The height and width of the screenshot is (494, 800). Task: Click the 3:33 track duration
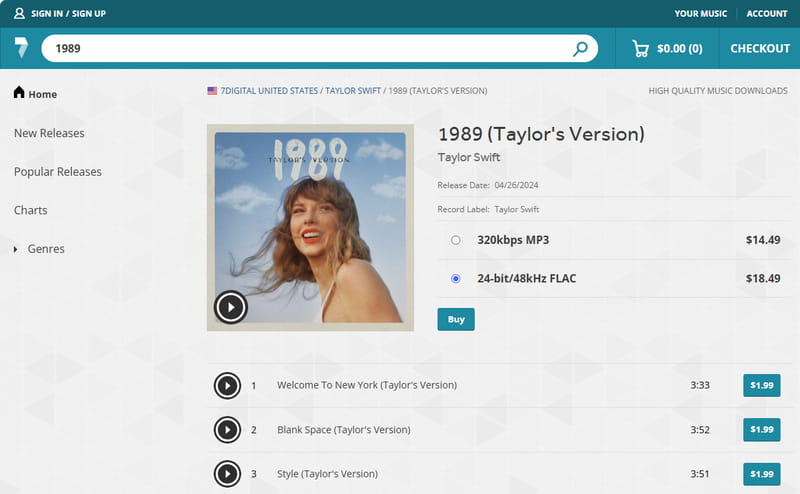(x=700, y=385)
